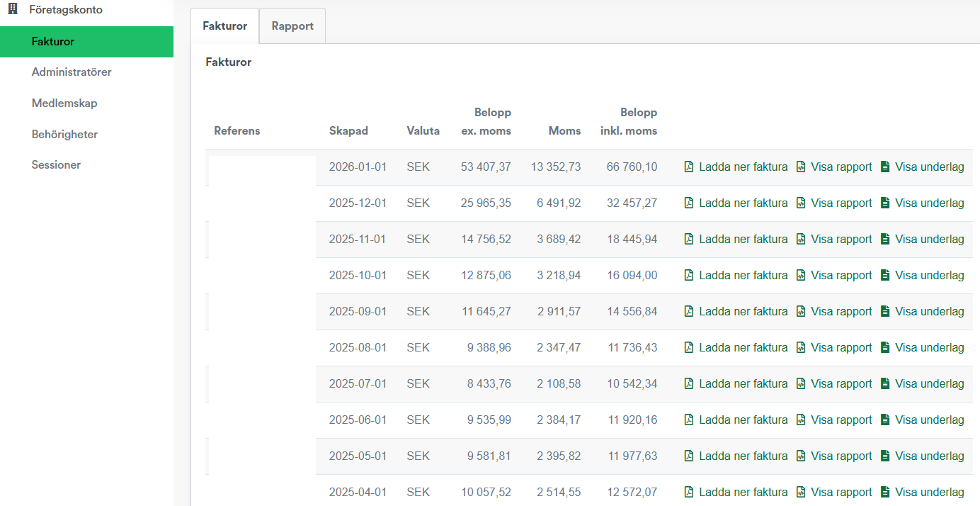Open Sessioner in the sidebar menu

point(56,165)
